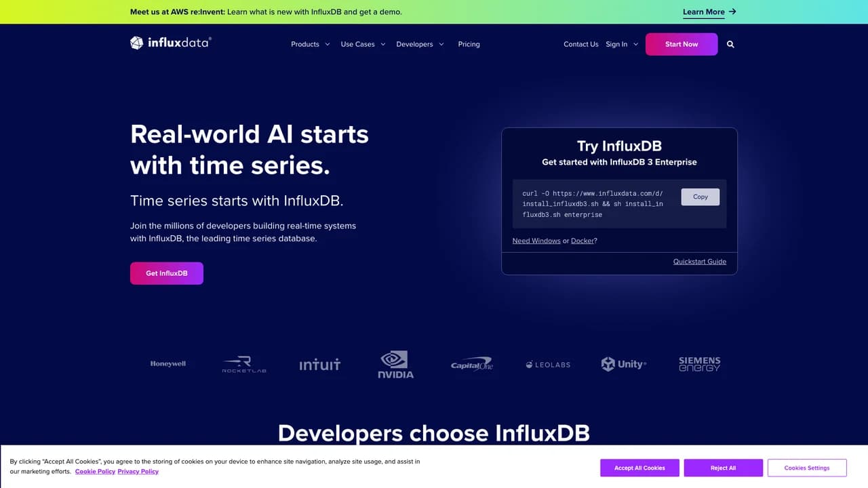The image size is (868, 488).
Task: Click the curl install command text
Action: (593, 204)
